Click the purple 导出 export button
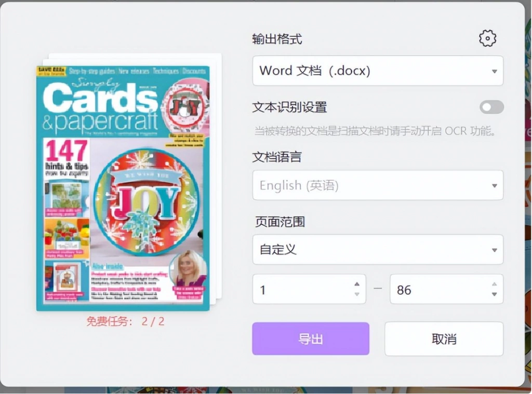This screenshot has width=532, height=394. pyautogui.click(x=311, y=339)
